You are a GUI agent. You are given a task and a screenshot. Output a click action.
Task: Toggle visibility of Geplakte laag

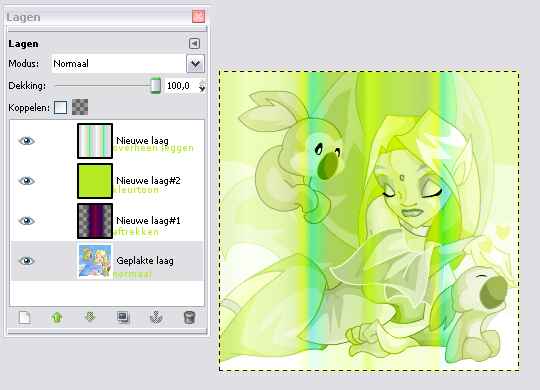27,261
